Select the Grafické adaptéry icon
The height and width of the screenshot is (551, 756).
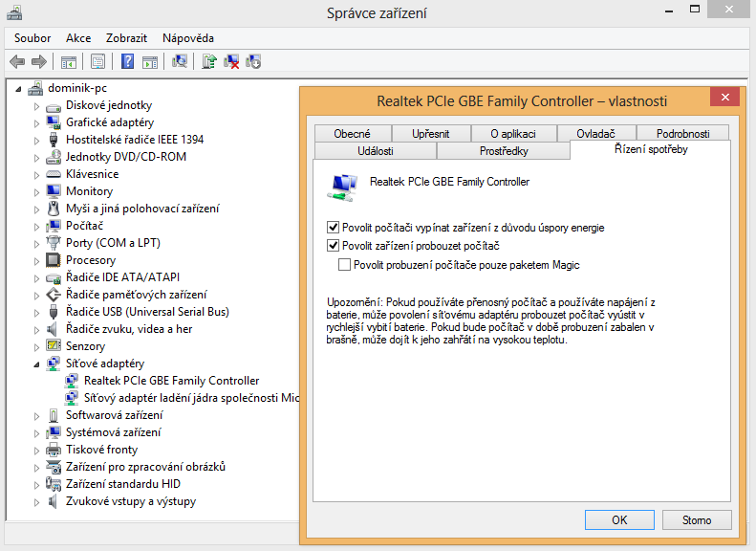tap(54, 122)
